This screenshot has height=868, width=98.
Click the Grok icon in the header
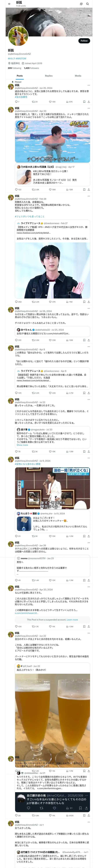coord(81,4)
